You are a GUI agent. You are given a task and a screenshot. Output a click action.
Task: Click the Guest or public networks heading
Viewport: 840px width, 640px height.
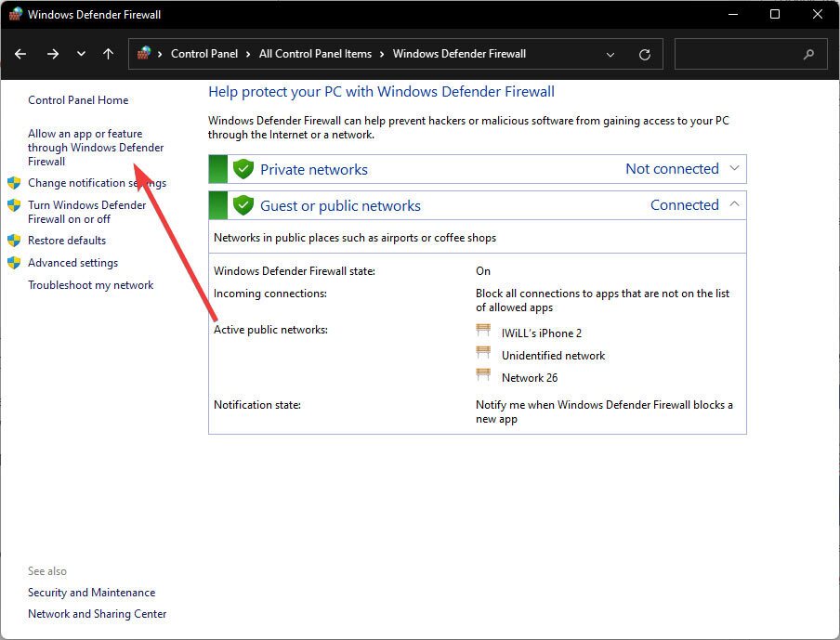point(340,206)
